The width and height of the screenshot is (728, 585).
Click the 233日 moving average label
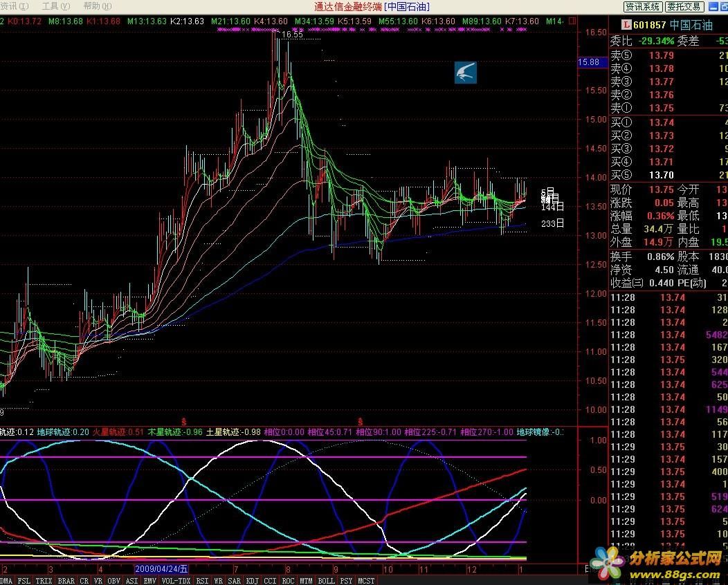click(552, 223)
